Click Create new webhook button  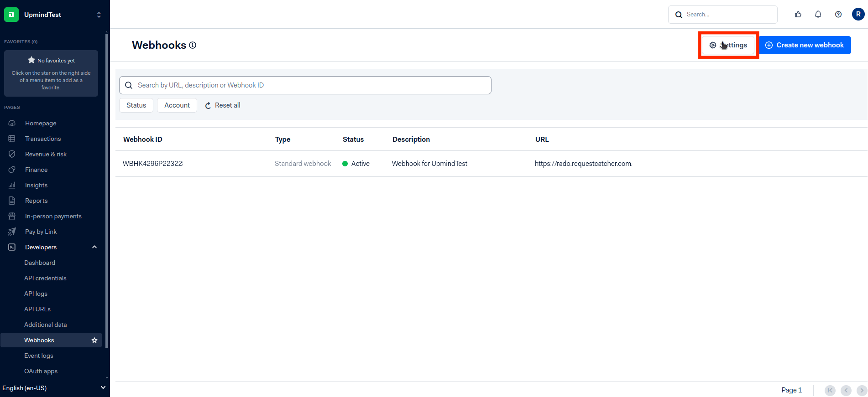pos(805,45)
